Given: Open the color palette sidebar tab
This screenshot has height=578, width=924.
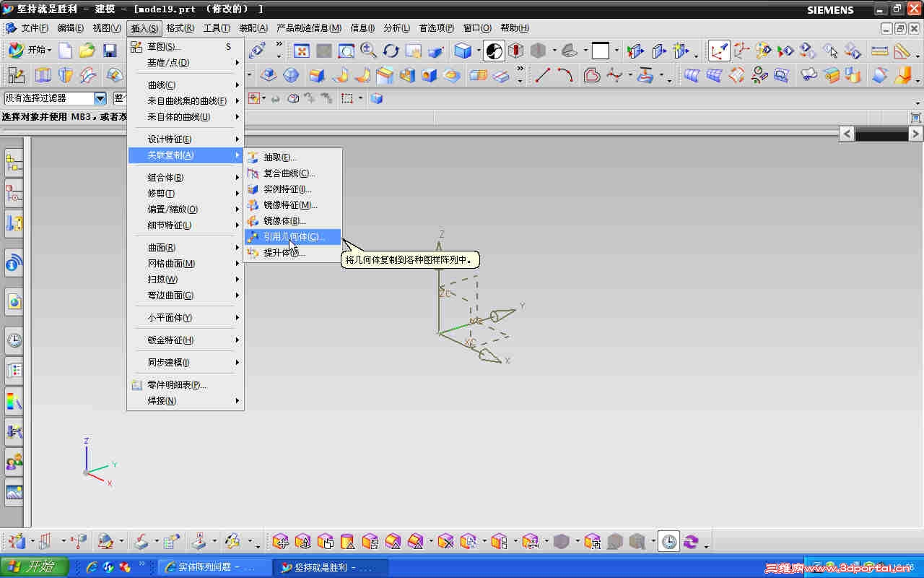Looking at the screenshot, I should pos(14,400).
